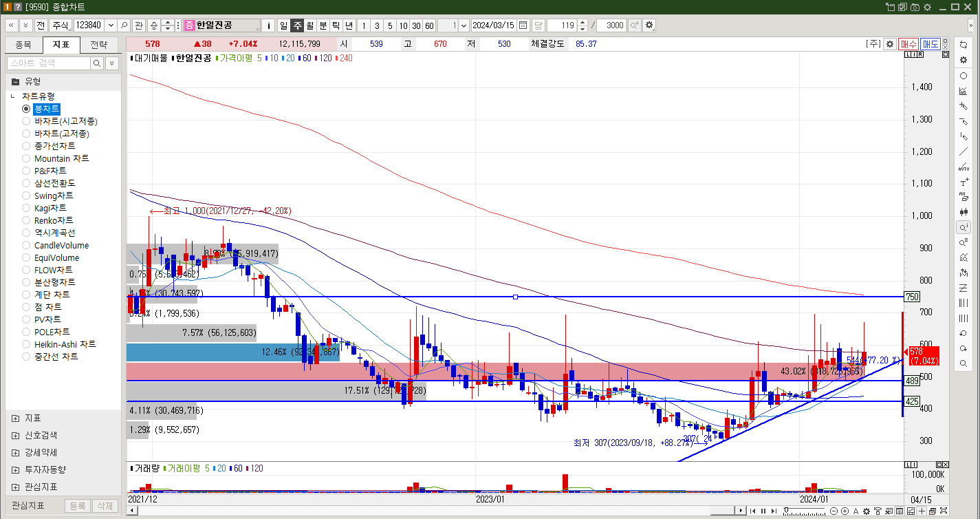Expand the 관심지표 tree section

[15, 487]
